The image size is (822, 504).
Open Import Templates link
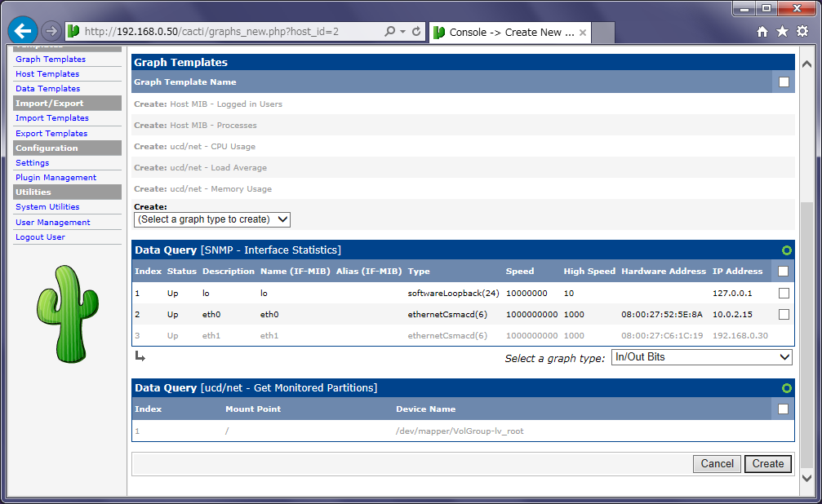pyautogui.click(x=52, y=118)
